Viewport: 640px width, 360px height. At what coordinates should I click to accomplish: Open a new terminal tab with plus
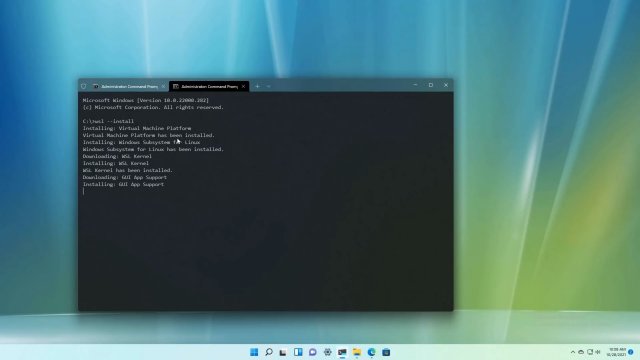(x=257, y=87)
